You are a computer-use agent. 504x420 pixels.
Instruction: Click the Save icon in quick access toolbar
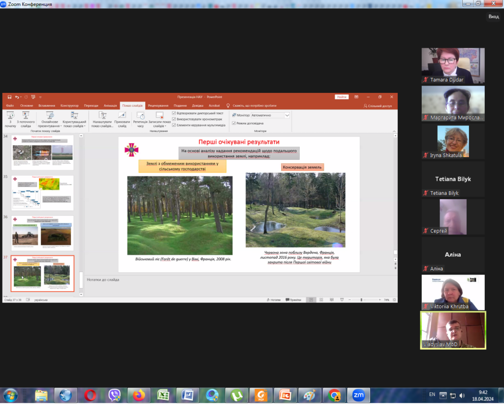pyautogui.click(x=10, y=97)
